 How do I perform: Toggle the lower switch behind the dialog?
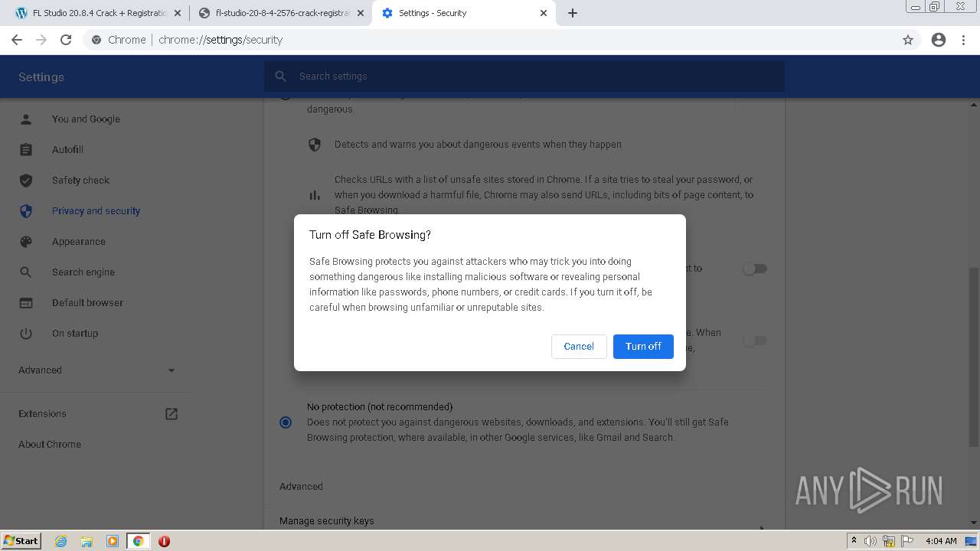(755, 341)
